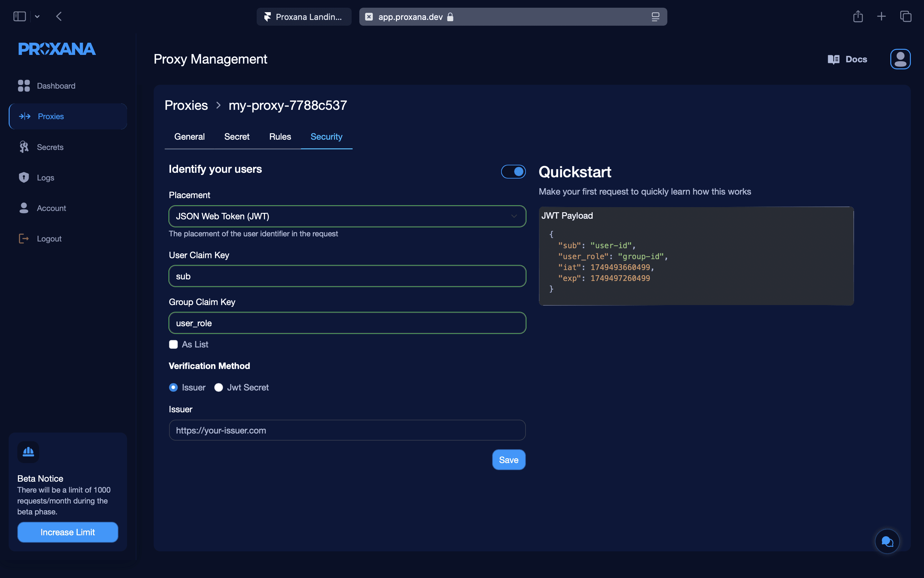Viewport: 924px width, 578px height.
Task: Show the tab overview icon
Action: coord(906,16)
